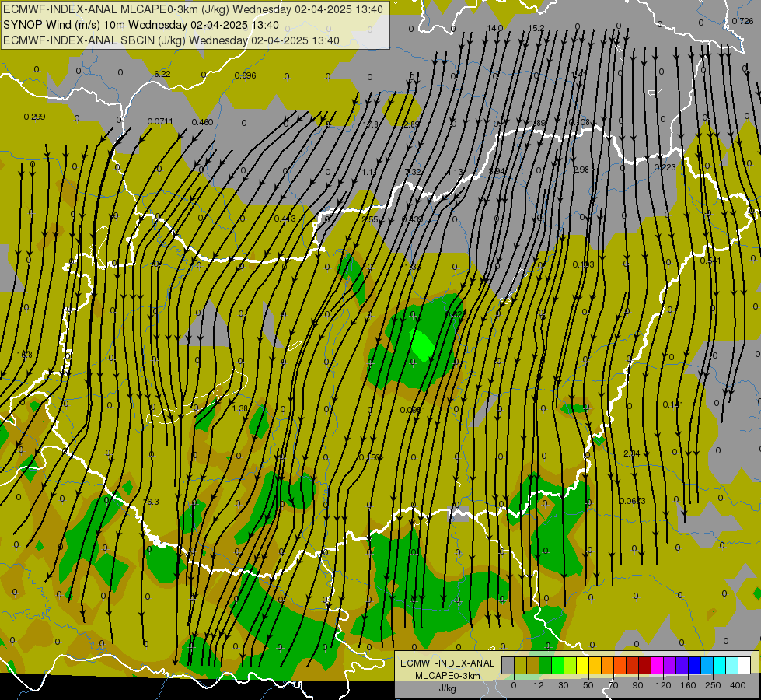
Task: Click the 'ECMWF-INDEX-ANAL MLCAPE0-3km' title line
Action: point(193,9)
